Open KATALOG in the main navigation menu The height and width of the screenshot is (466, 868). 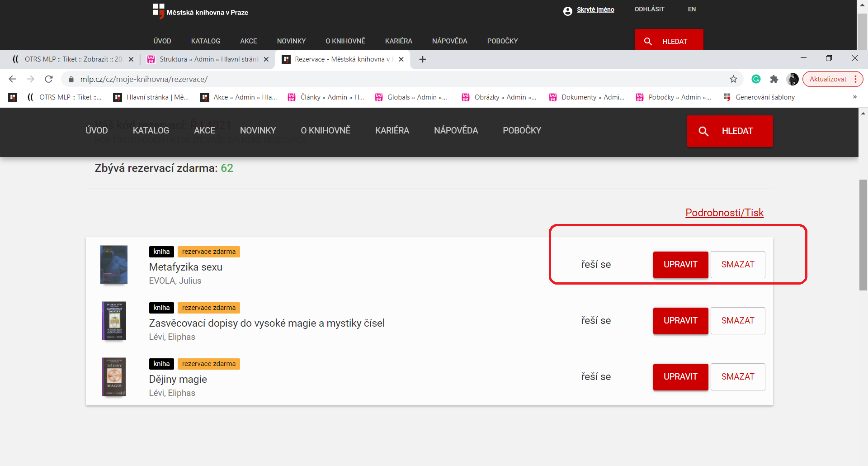point(151,130)
